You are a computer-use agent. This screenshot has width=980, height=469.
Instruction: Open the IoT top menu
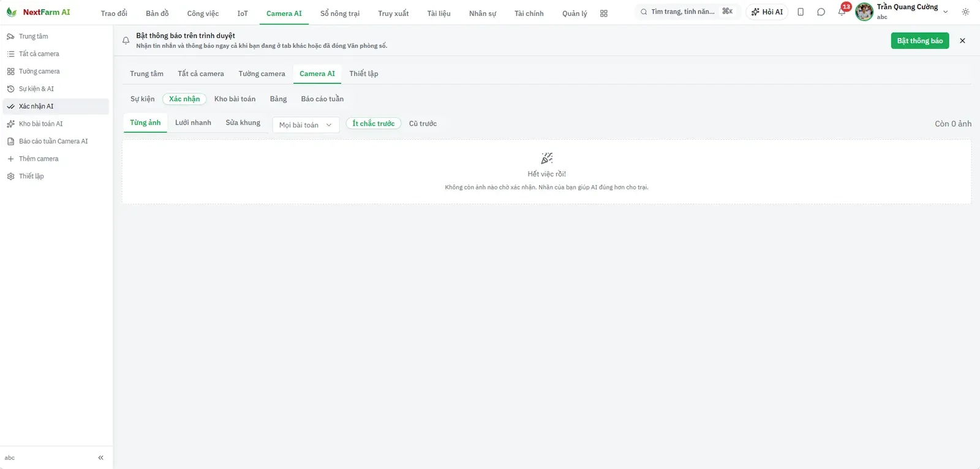[x=243, y=13]
